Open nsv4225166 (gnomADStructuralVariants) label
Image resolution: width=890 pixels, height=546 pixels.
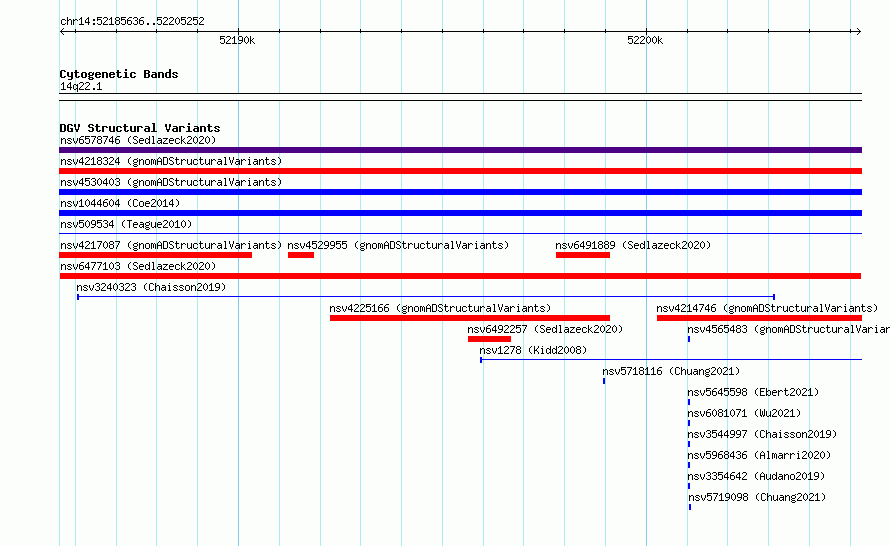click(440, 308)
